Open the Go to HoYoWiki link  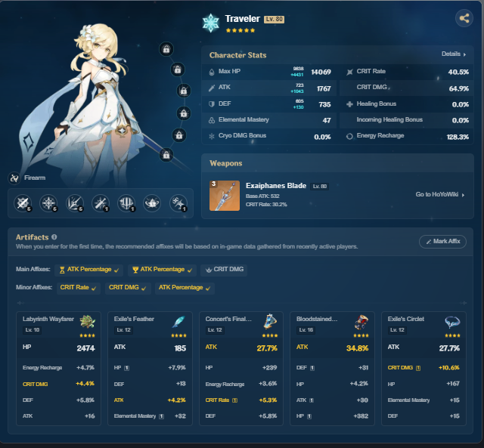pyautogui.click(x=440, y=195)
